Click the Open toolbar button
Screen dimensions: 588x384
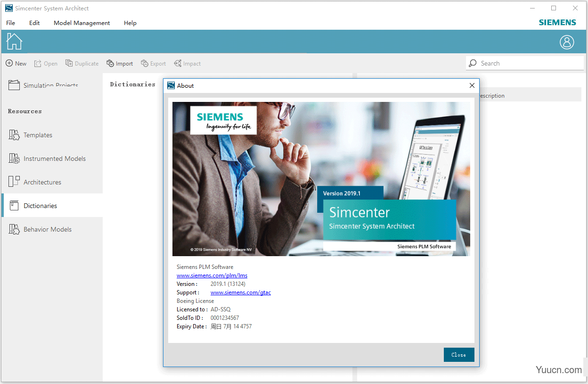(x=46, y=64)
